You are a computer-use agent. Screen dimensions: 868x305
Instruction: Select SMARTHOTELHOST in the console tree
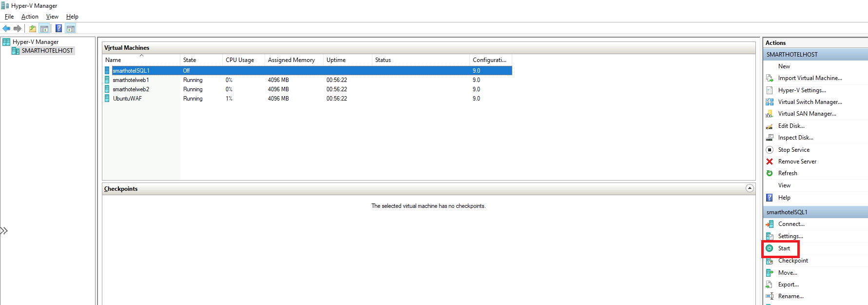coord(47,51)
